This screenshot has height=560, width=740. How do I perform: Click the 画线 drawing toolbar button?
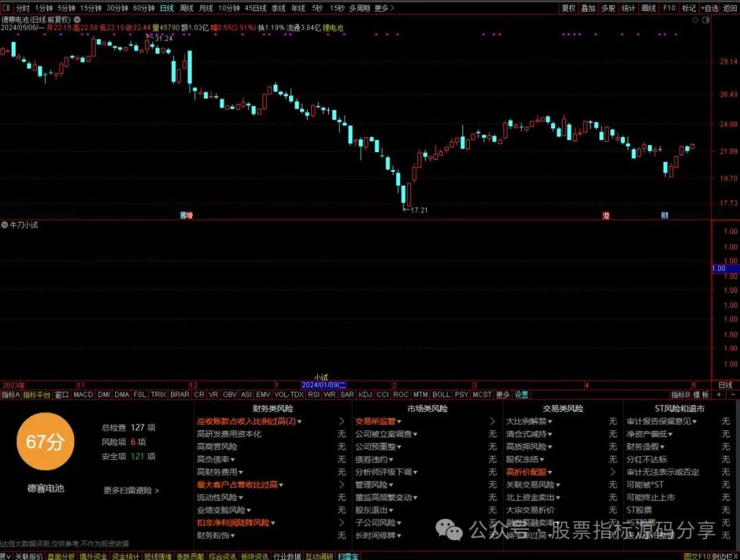coord(649,8)
